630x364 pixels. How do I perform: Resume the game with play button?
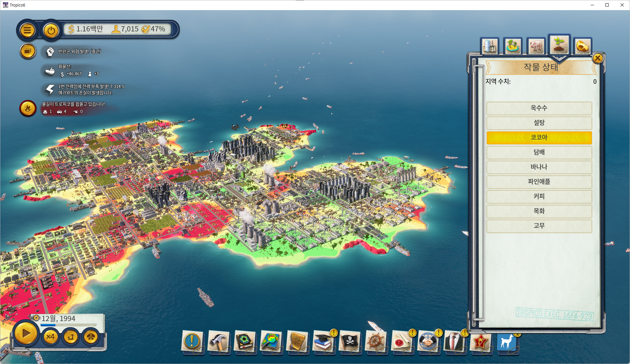point(26,334)
